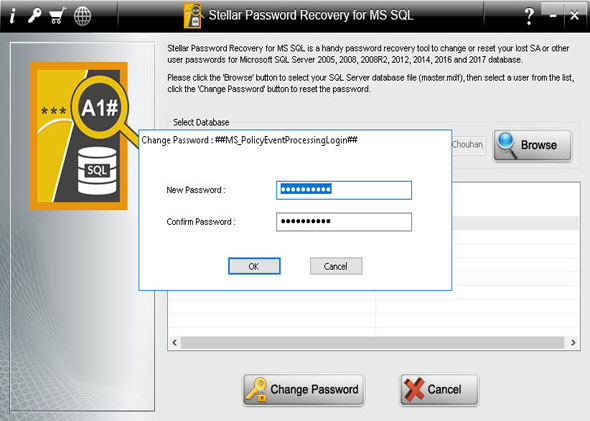590x421 pixels.
Task: Click the main Cancel button with red X
Action: (x=439, y=389)
